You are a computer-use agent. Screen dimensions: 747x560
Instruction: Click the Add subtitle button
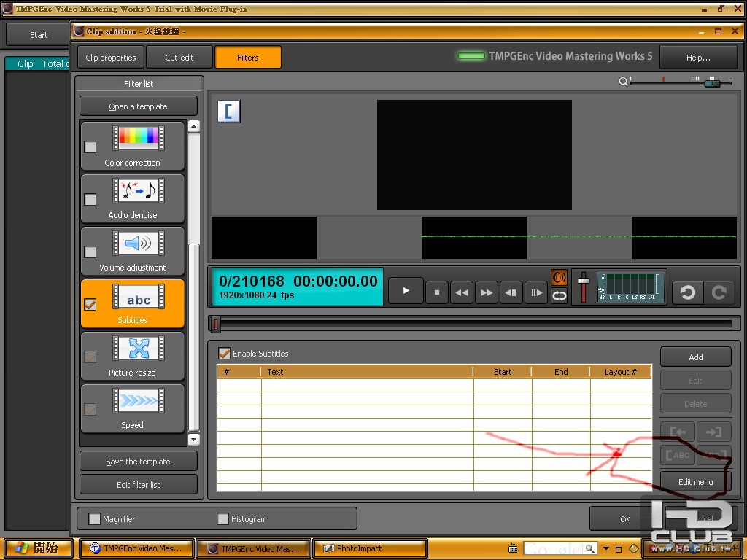click(695, 357)
